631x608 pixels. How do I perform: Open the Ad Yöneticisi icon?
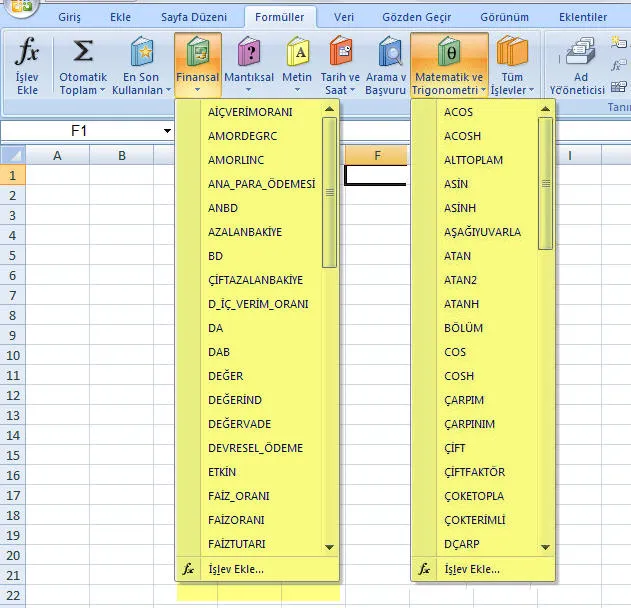point(581,52)
